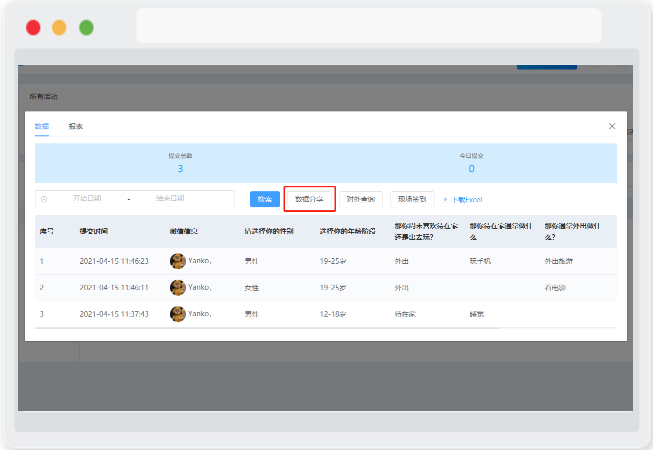Image resolution: width=653 pixels, height=450 pixels.
Task: Close the data dialog with the X icon
Action: coord(612,126)
